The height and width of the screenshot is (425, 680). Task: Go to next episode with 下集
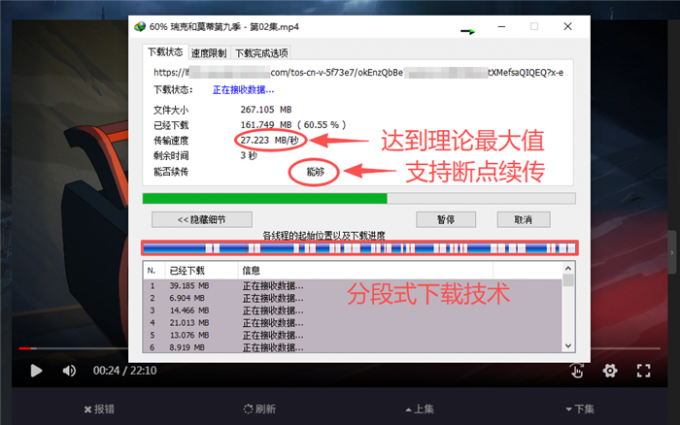coord(580,409)
